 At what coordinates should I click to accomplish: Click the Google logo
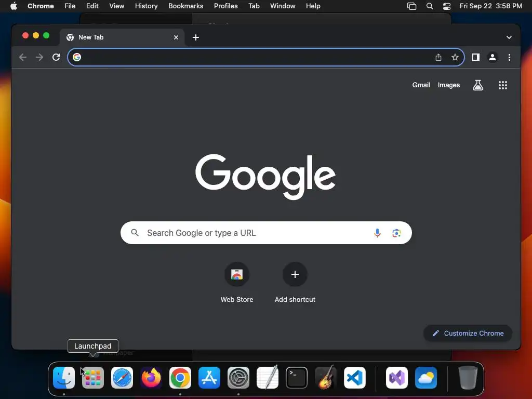pos(265,177)
